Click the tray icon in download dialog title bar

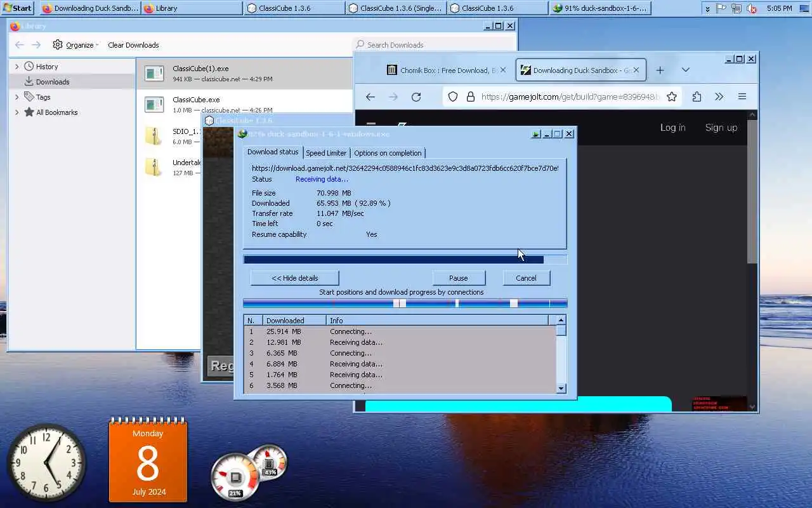(536, 134)
